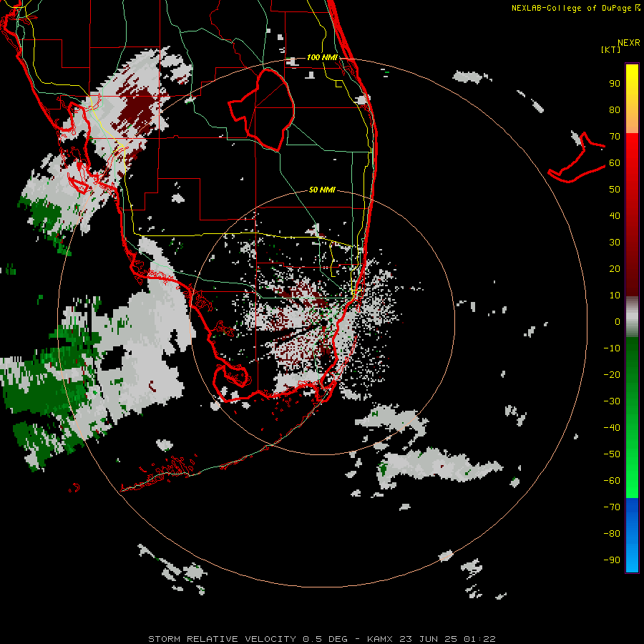
Task: Click the positive 50 kt scale value
Action: point(615,190)
